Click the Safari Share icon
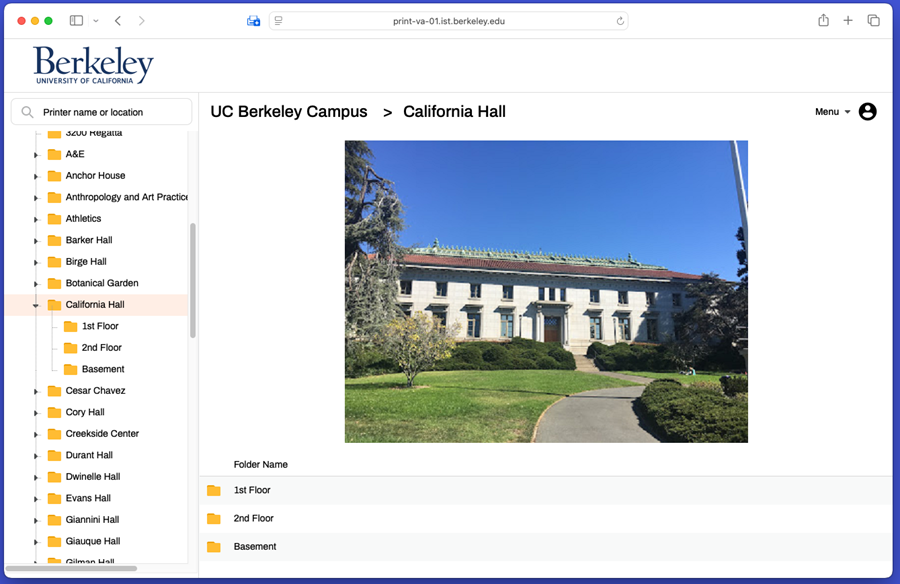 click(x=823, y=21)
